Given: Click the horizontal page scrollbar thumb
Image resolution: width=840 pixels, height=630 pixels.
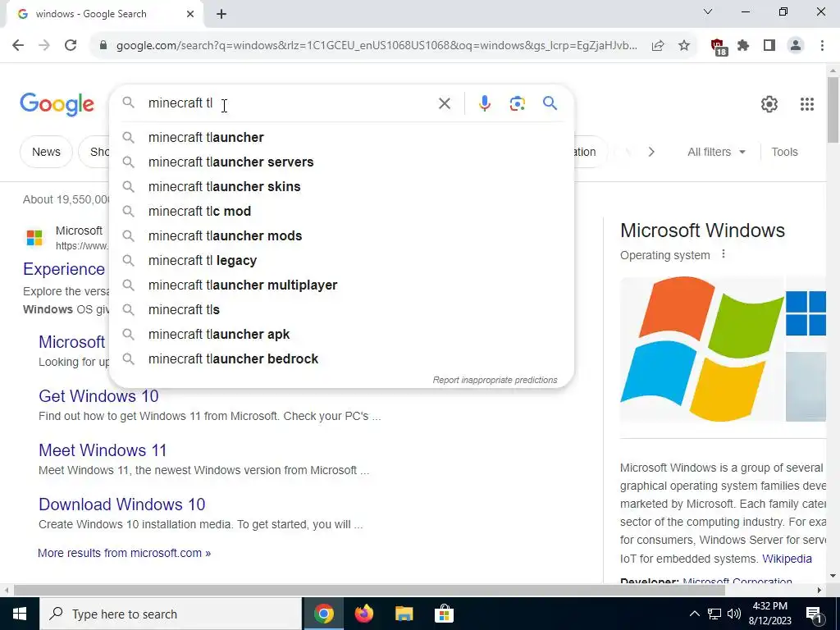Looking at the screenshot, I should coord(369,591).
